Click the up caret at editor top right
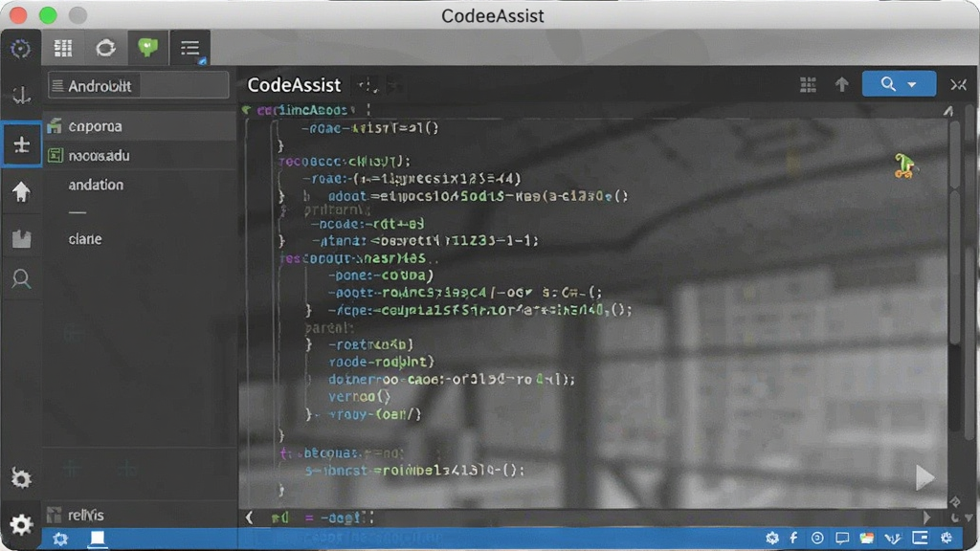 click(948, 111)
